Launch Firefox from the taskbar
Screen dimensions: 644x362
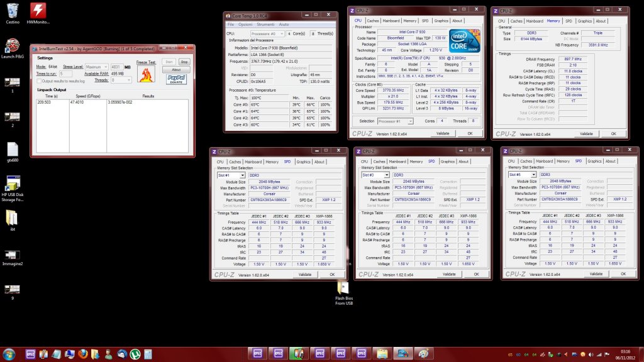tap(82, 354)
